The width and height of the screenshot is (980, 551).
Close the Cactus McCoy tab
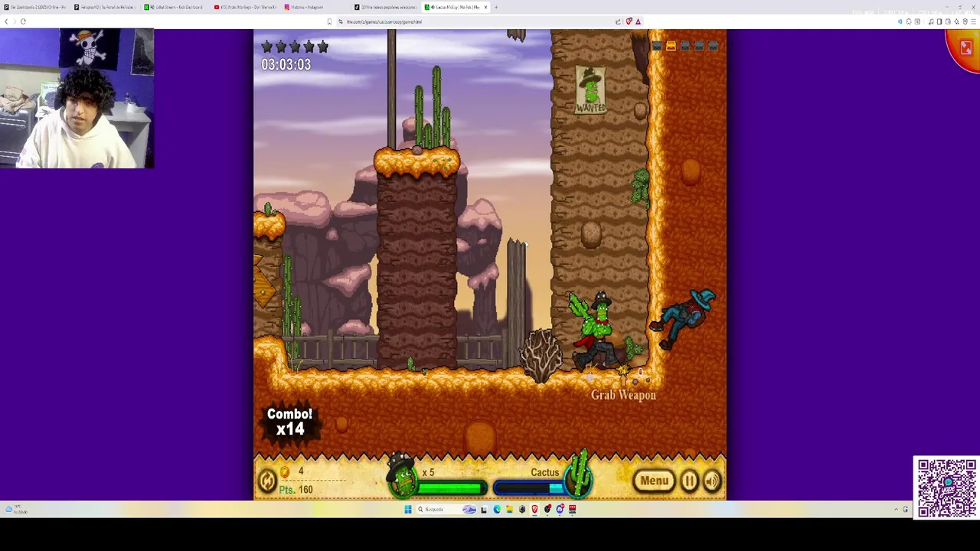point(485,7)
